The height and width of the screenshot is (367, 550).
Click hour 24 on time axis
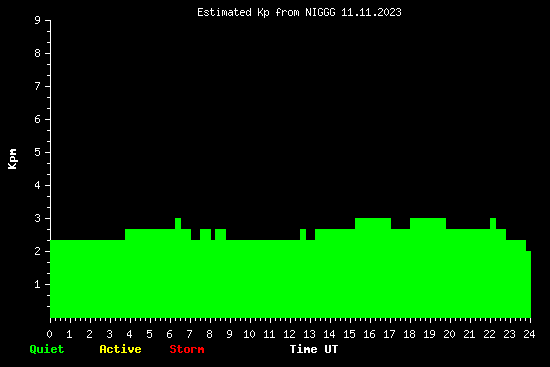pyautogui.click(x=529, y=334)
